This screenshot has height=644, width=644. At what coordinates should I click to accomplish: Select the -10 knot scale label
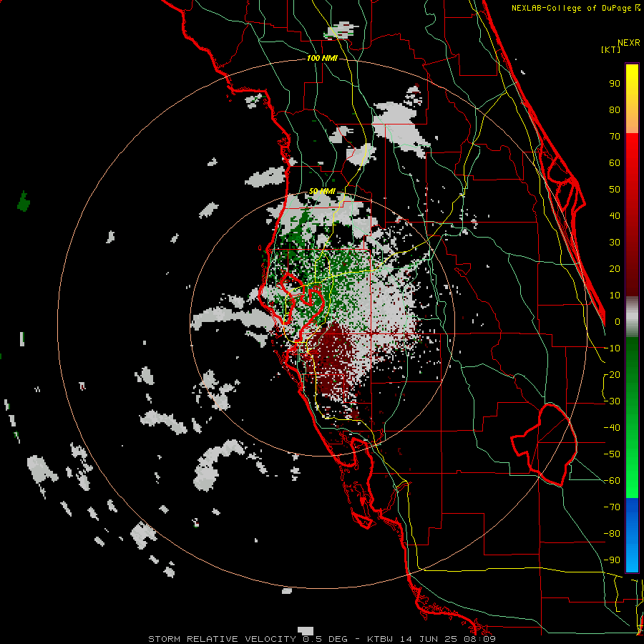point(612,348)
